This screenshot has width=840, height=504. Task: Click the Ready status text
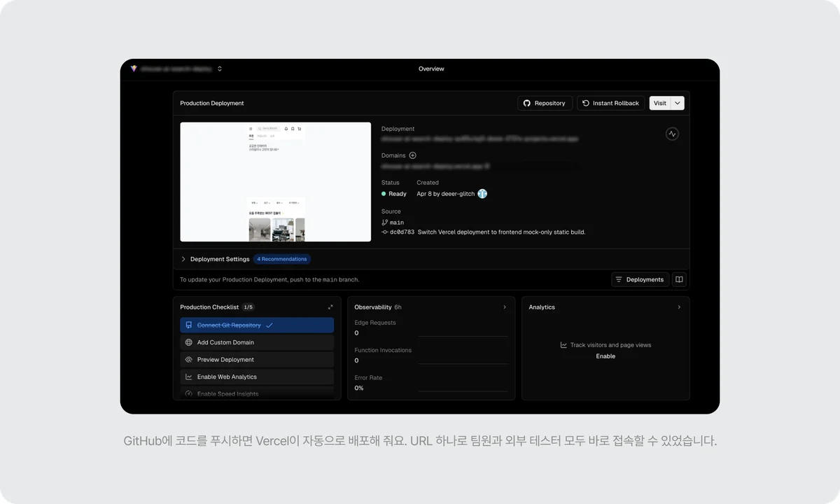pyautogui.click(x=398, y=194)
